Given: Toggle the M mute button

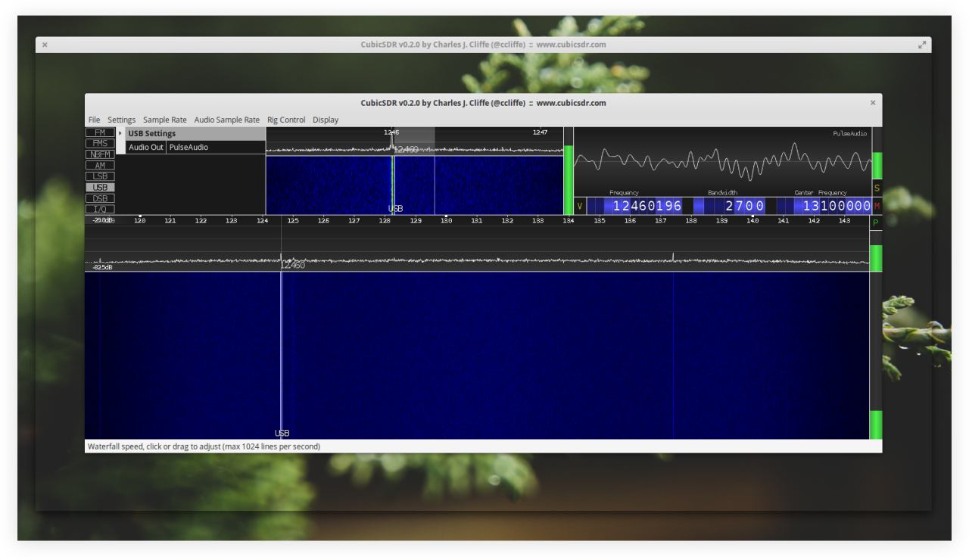Looking at the screenshot, I should pos(877,206).
